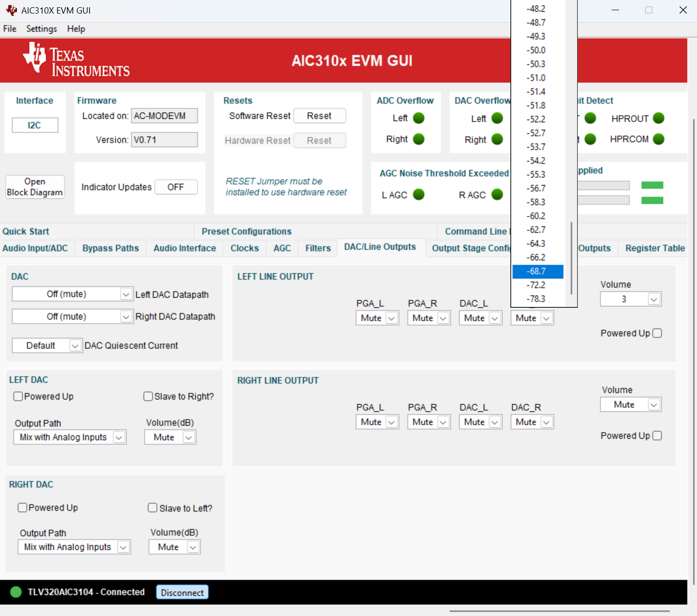Select -68.7 in the dropdown list

[538, 271]
